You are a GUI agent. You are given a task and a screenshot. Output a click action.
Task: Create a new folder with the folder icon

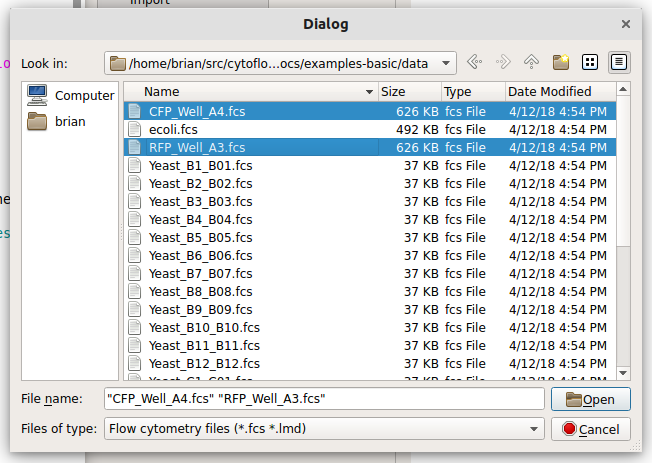(561, 62)
